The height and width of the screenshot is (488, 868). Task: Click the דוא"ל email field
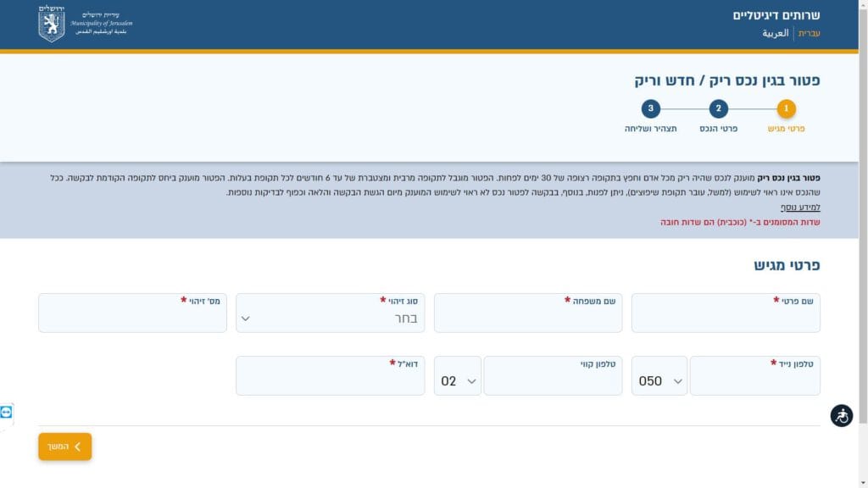pyautogui.click(x=330, y=381)
